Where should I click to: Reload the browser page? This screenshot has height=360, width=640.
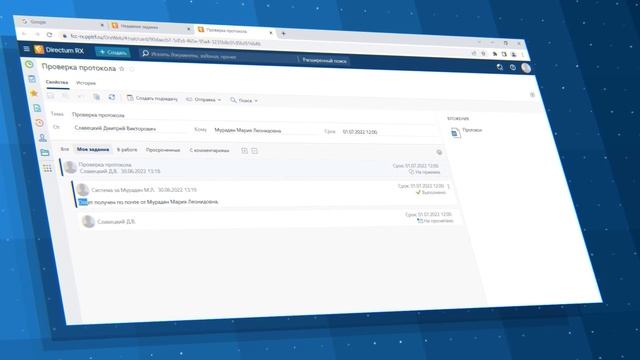49,35
